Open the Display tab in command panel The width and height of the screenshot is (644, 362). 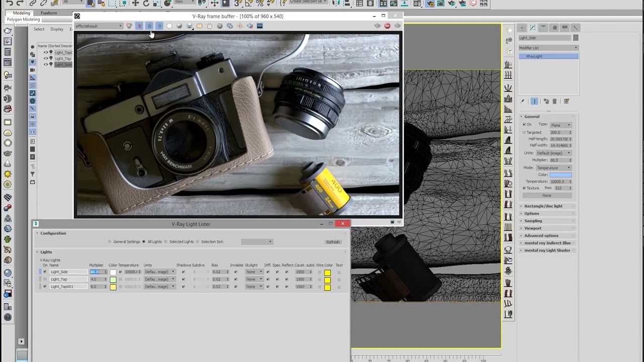(x=565, y=28)
